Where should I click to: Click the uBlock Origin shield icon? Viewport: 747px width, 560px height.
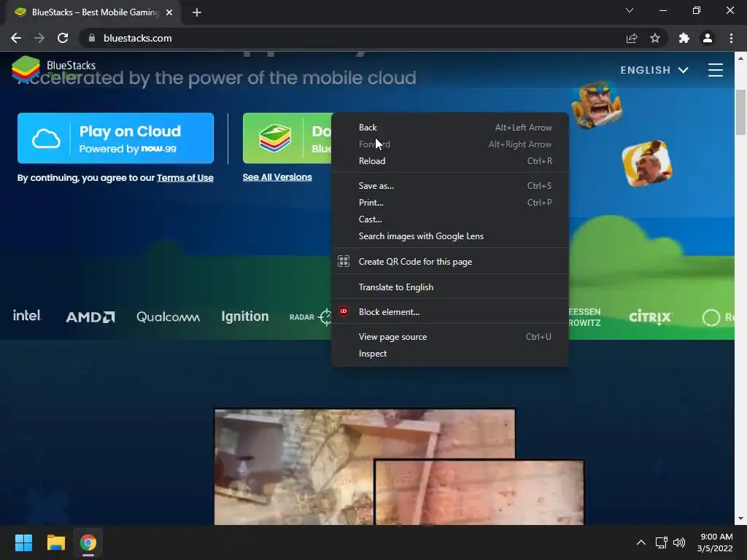click(344, 311)
